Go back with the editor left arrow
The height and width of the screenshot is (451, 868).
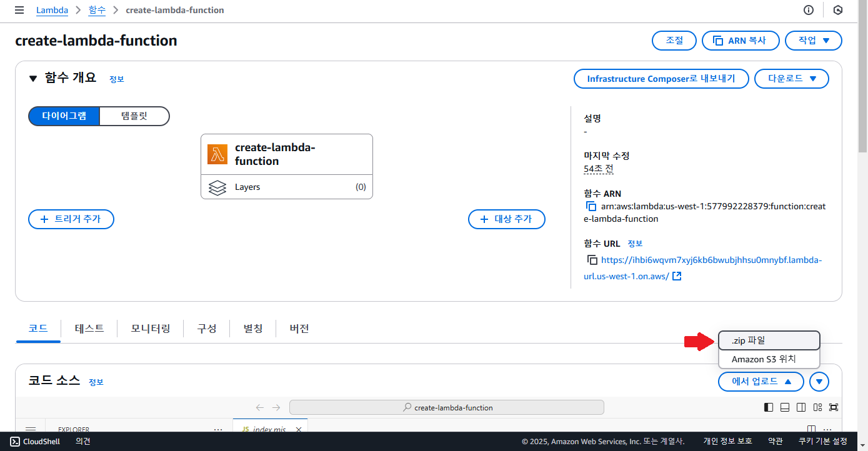pyautogui.click(x=260, y=407)
